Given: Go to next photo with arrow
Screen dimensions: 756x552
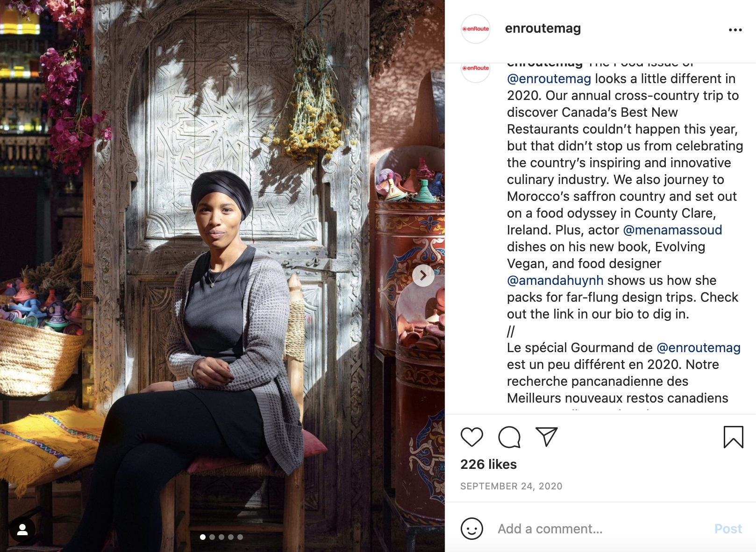Looking at the screenshot, I should 423,276.
